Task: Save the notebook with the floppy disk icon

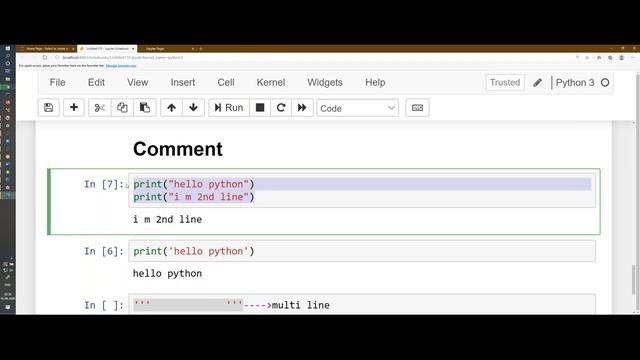Action: click(x=49, y=108)
